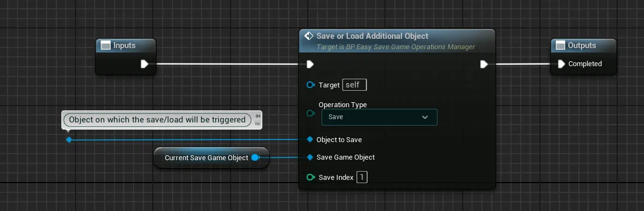The image size is (644, 211).
Task: Click the Save Index label
Action: tap(336, 178)
